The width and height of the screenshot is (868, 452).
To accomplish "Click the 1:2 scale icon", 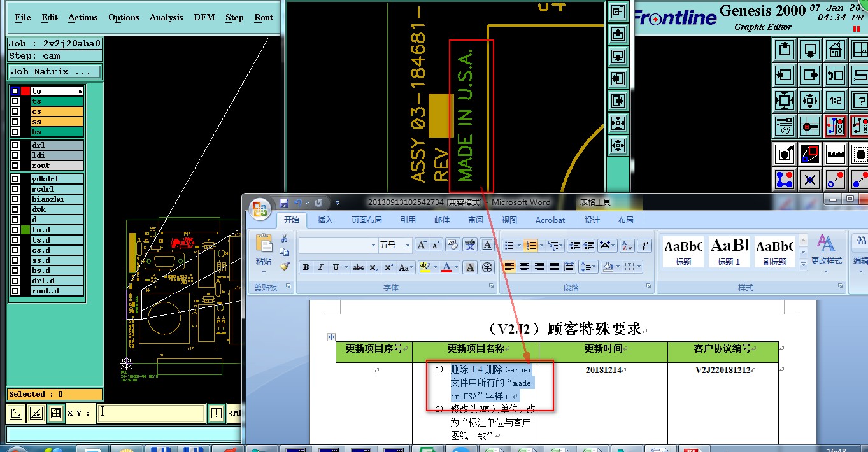I will tap(835, 100).
